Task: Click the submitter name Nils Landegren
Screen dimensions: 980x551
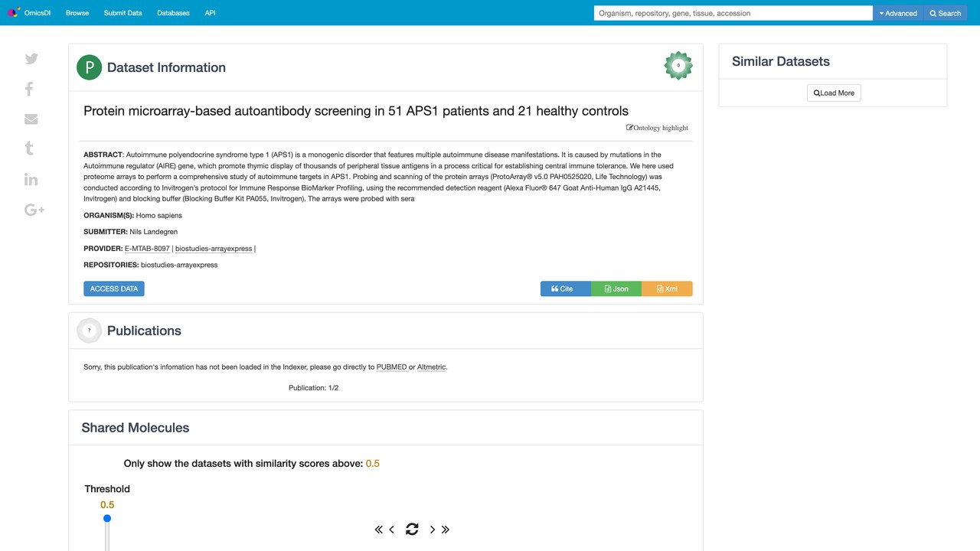Action: click(154, 232)
